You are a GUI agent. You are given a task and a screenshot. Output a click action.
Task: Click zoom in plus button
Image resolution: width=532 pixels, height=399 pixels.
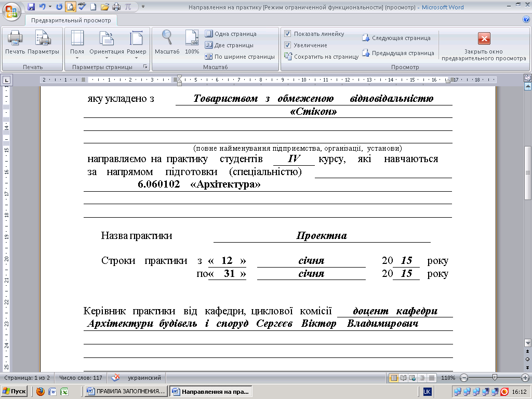[x=525, y=378]
